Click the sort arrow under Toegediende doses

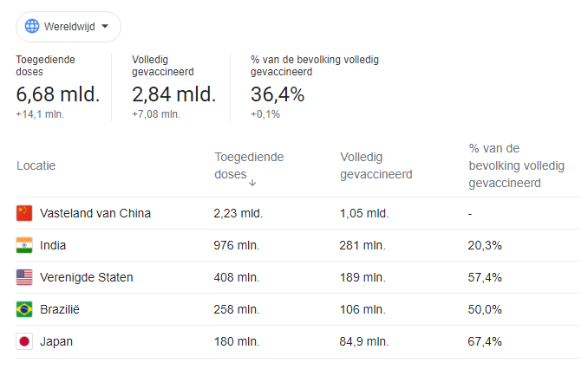252,182
